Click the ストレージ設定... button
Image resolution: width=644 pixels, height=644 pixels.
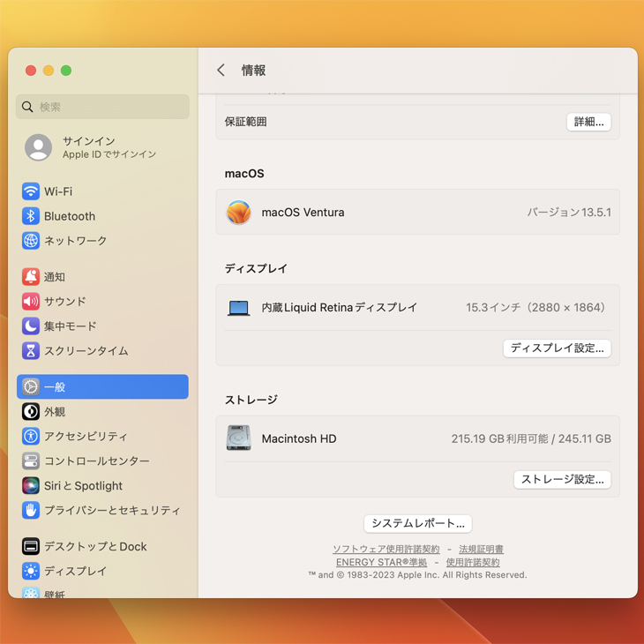coord(562,480)
